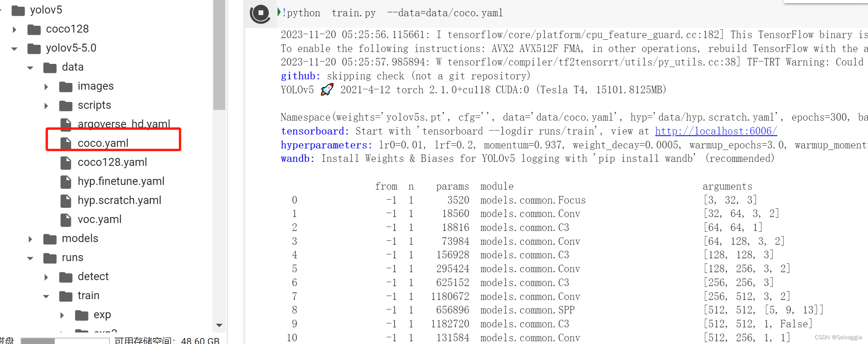Viewport: 868px width, 344px height.
Task: Click the 'arguments' column header
Action: (727, 186)
